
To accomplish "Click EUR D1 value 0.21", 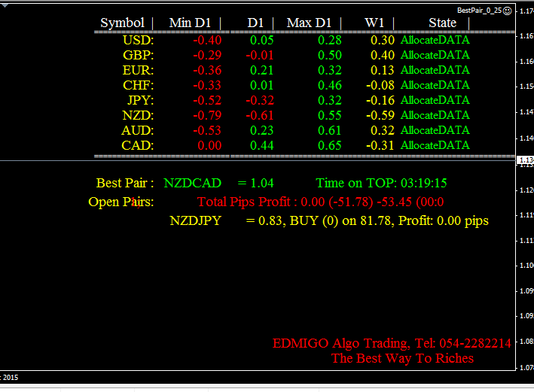I will point(262,70).
